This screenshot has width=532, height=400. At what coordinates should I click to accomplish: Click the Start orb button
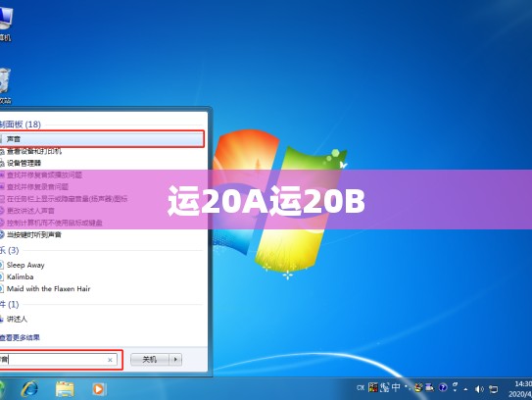tap(2, 389)
